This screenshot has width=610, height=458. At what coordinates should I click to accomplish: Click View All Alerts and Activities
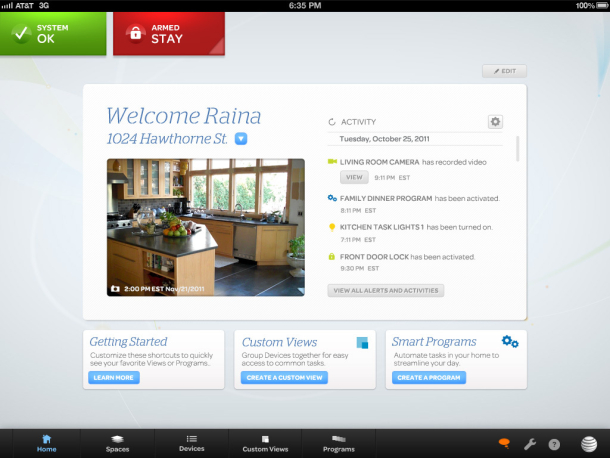[386, 291]
